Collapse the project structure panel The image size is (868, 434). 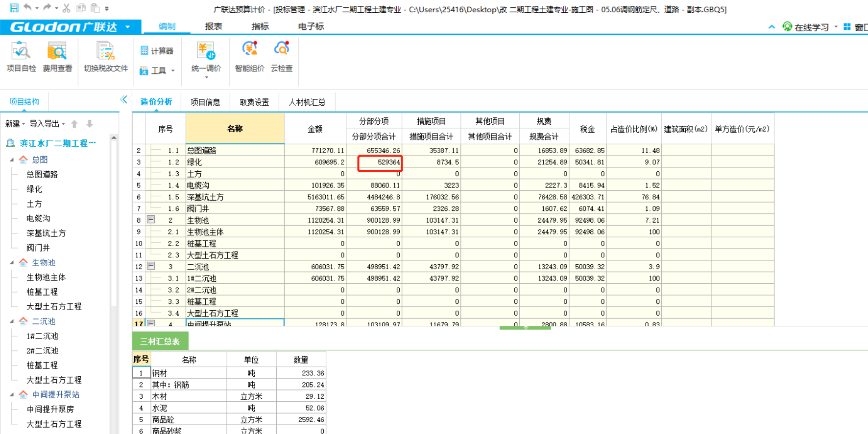point(124,100)
